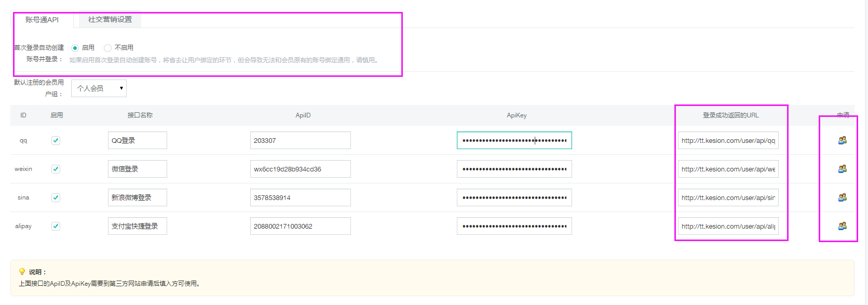Viewport: 868px width, 305px height.
Task: Click the alipay return URL field
Action: click(728, 226)
